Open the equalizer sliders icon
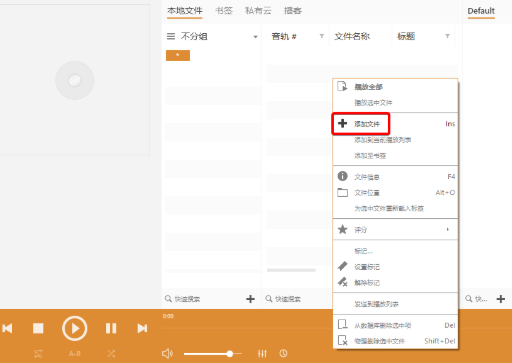 point(262,353)
